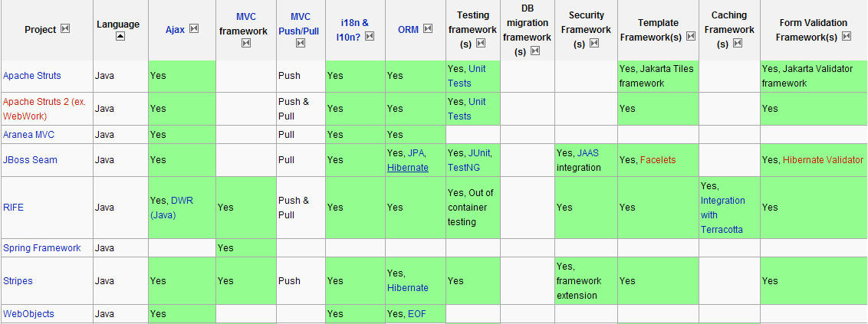Open the JBoss Seam project link
The width and height of the screenshot is (868, 324).
[x=30, y=160]
